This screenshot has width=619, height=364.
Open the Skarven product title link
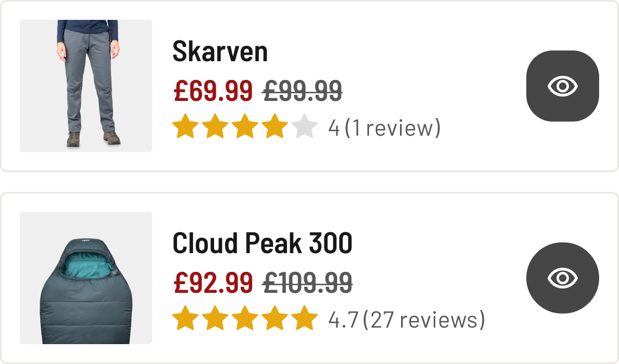click(220, 52)
